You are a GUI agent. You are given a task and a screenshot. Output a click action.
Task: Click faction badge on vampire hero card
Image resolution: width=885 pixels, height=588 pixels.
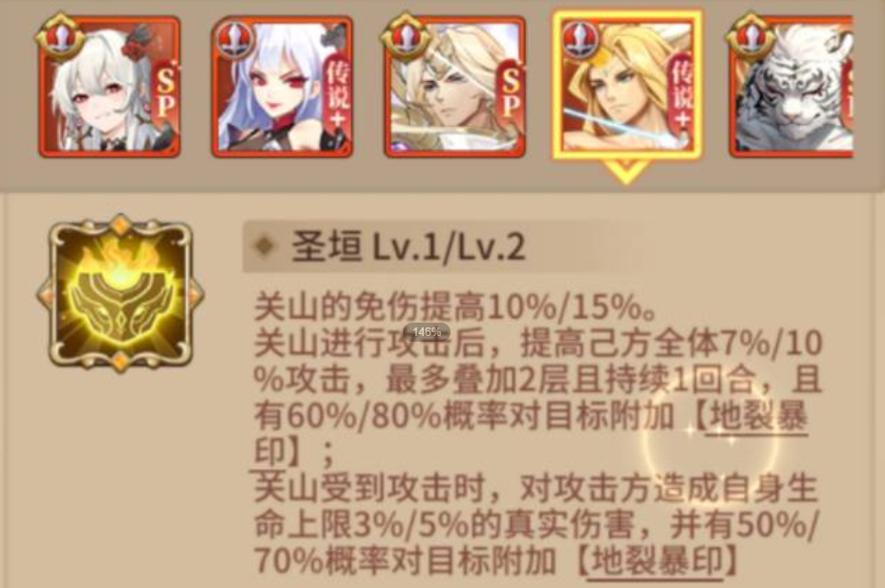pyautogui.click(x=234, y=38)
